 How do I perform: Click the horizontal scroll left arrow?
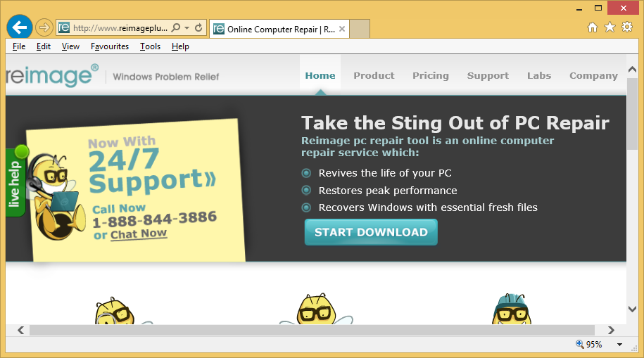tap(21, 330)
